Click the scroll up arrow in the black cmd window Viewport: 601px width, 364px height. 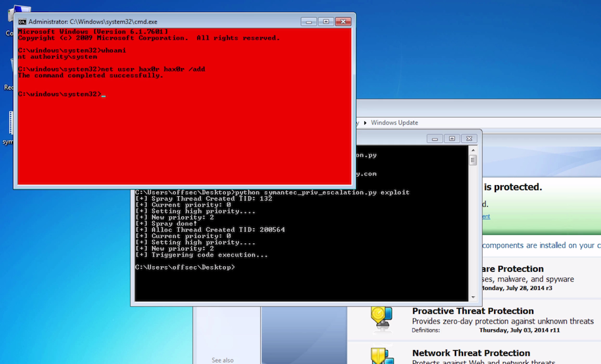coord(473,150)
